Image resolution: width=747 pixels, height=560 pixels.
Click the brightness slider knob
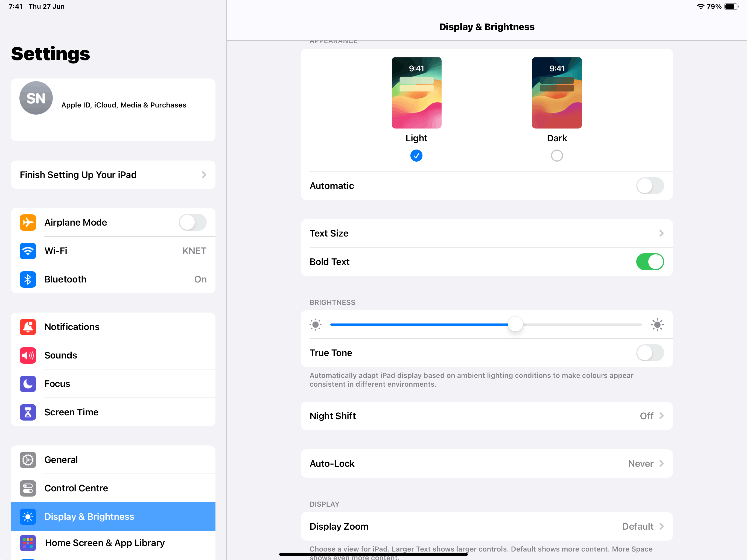tap(515, 324)
